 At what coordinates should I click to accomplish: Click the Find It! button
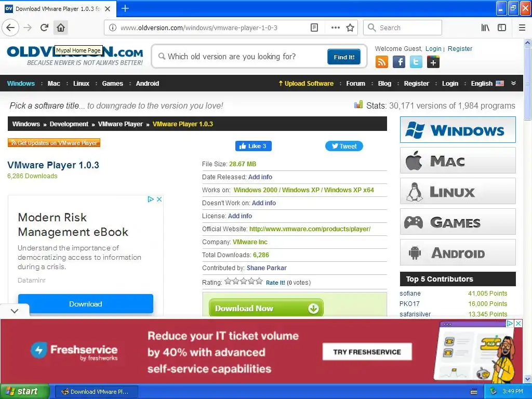(x=344, y=57)
